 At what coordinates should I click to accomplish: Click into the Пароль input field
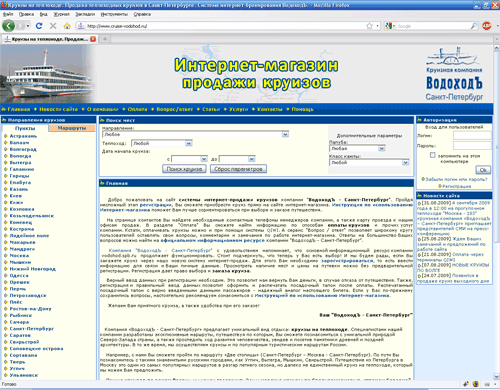point(472,146)
